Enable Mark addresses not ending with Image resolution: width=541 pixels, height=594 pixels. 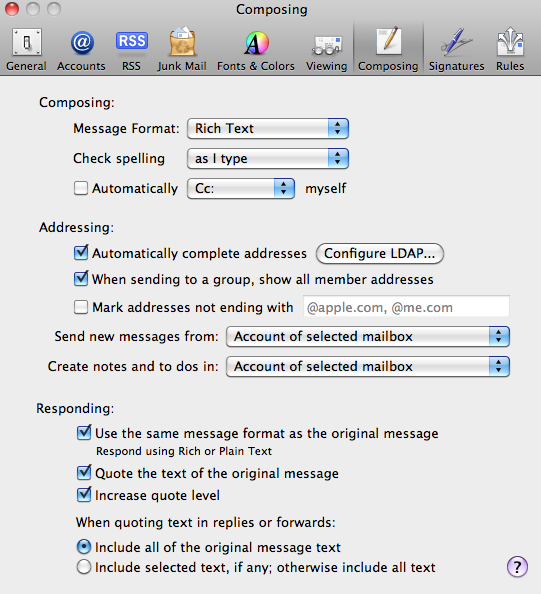tap(81, 307)
